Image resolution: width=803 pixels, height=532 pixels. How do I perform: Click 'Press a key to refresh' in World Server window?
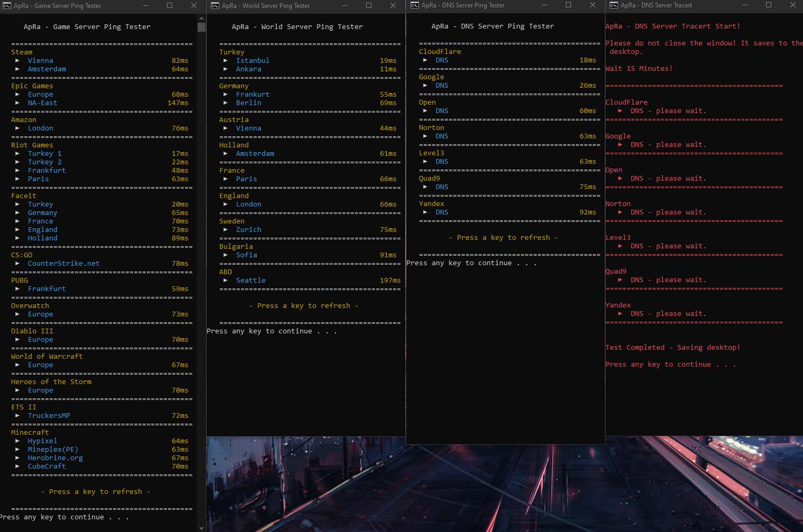click(304, 306)
